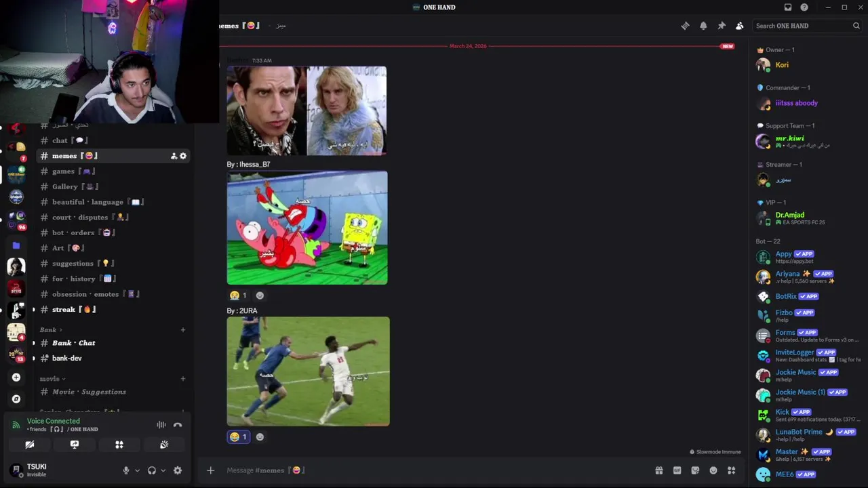Open notification settings bell icon
868x488 pixels.
click(703, 26)
